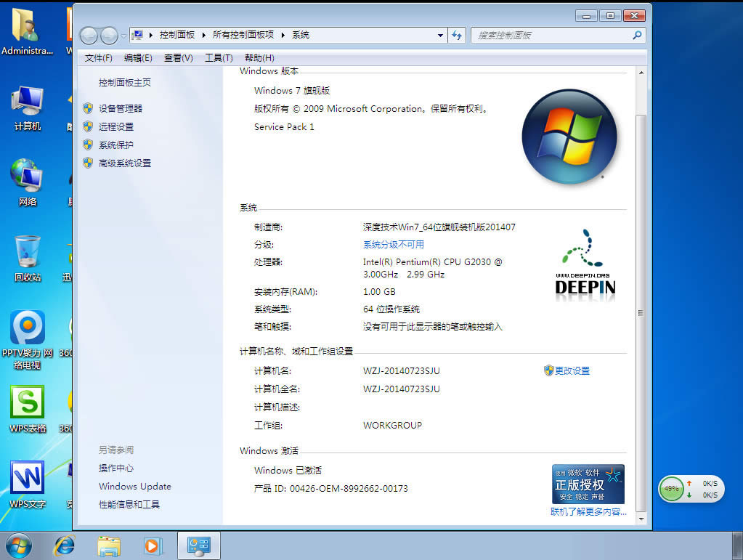Click the 更改设置 link
This screenshot has width=743, height=560.
tap(572, 370)
